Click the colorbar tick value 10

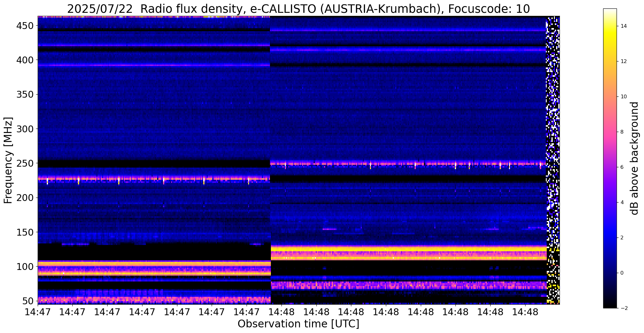[624, 97]
